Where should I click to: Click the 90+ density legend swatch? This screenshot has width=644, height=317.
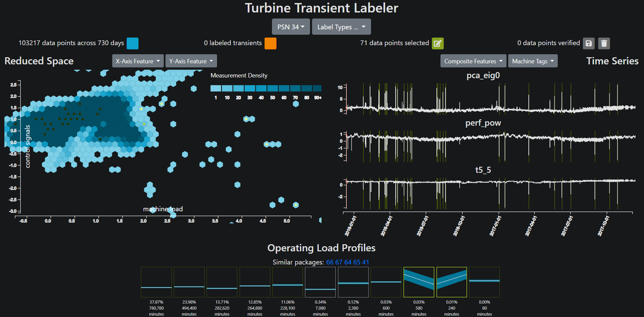tap(317, 88)
